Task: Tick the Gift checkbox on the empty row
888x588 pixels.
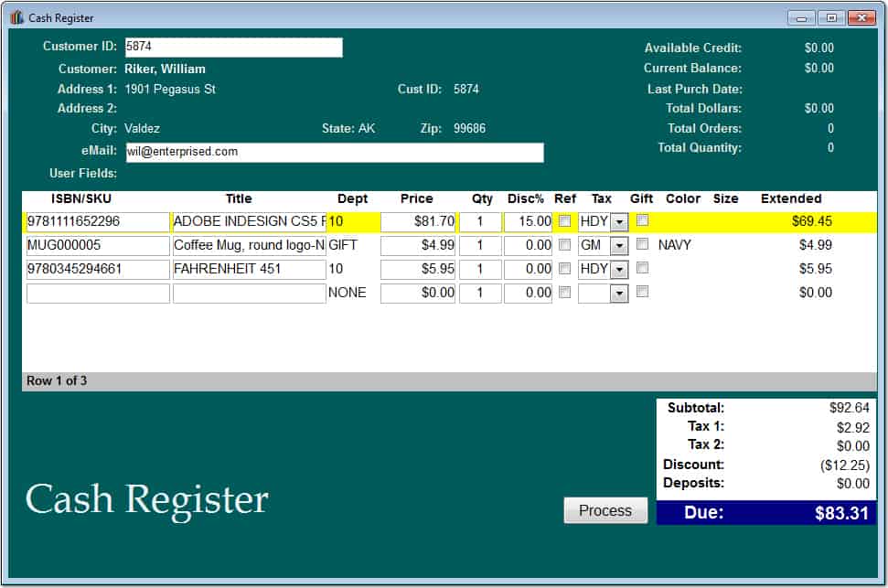Action: click(642, 292)
